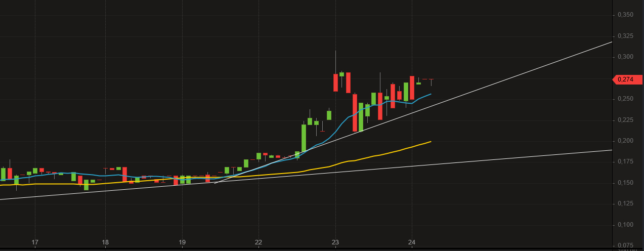Click the date label 19 on time axis
644x251 pixels.
182,242
